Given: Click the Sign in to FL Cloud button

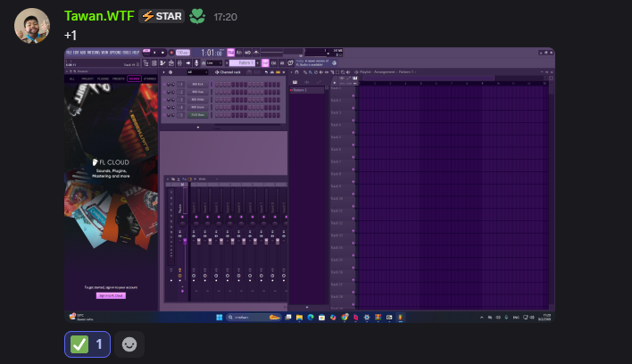Looking at the screenshot, I should click(x=112, y=294).
